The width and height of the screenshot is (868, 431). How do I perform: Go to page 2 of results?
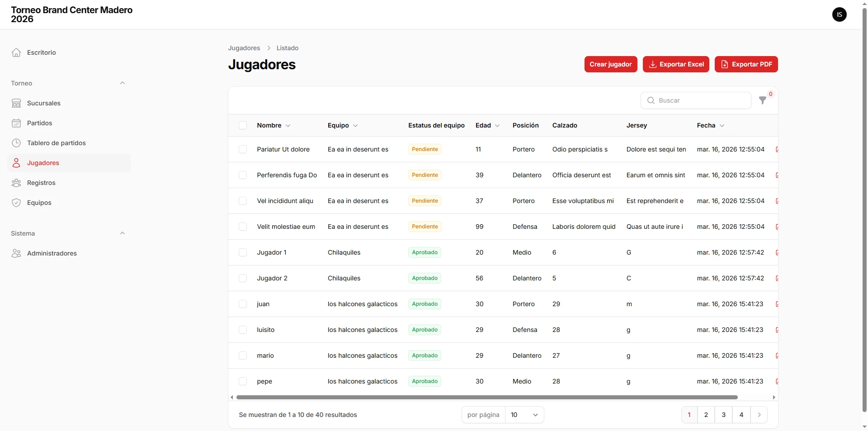coord(706,415)
